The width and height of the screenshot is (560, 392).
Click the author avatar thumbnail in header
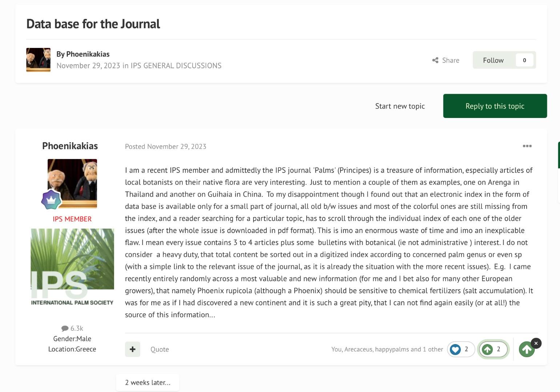click(x=38, y=60)
